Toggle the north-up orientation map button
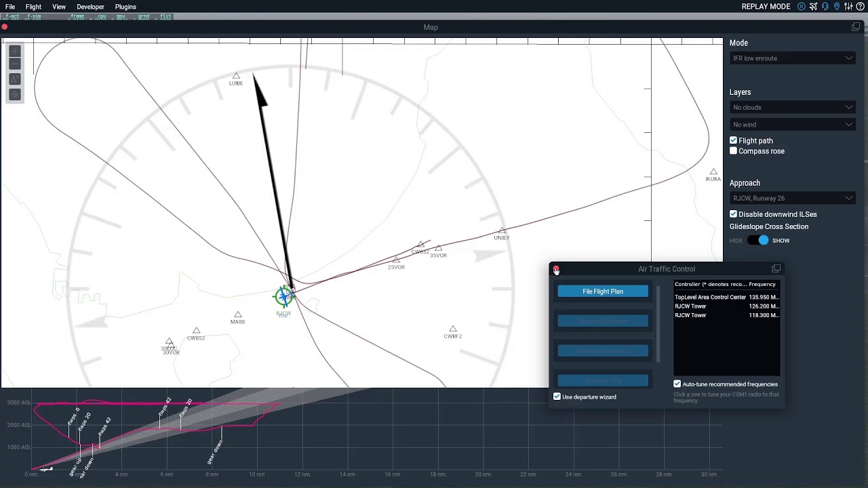 coord(15,79)
